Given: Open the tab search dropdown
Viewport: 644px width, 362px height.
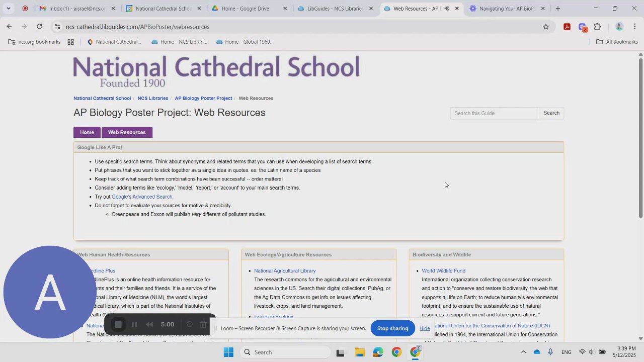Looking at the screenshot, I should point(9,9).
